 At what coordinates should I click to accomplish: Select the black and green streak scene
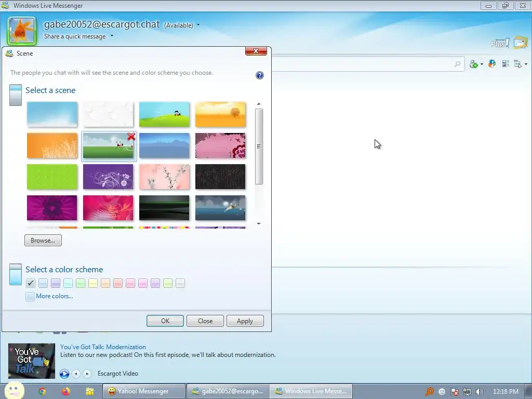click(164, 208)
